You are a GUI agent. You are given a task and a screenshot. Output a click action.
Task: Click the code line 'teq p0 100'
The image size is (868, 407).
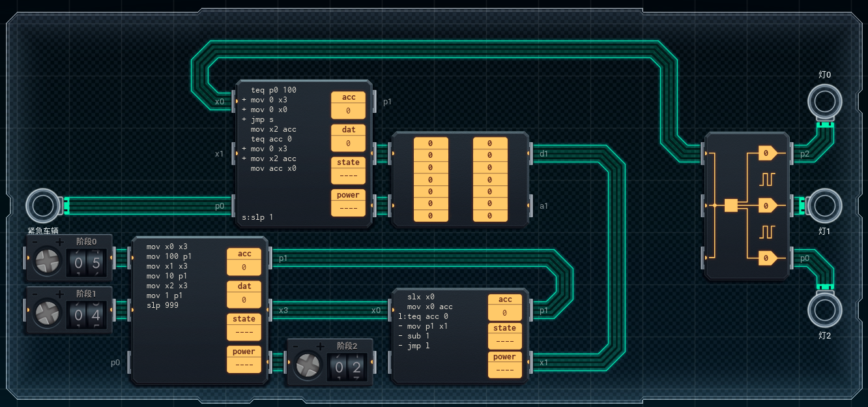274,90
